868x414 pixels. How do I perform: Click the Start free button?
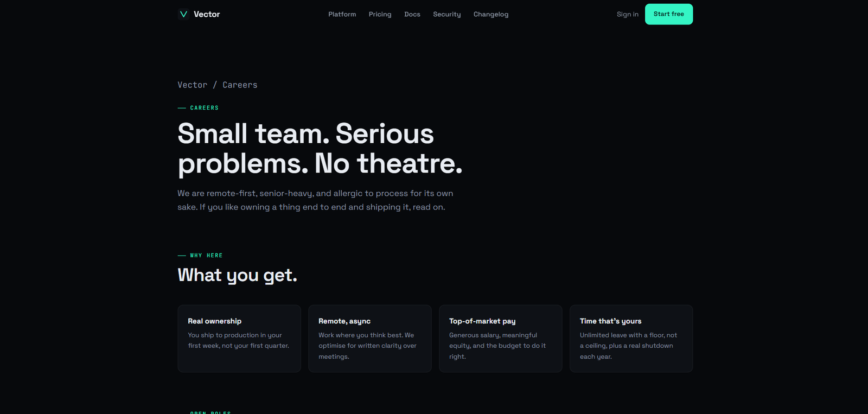669,14
